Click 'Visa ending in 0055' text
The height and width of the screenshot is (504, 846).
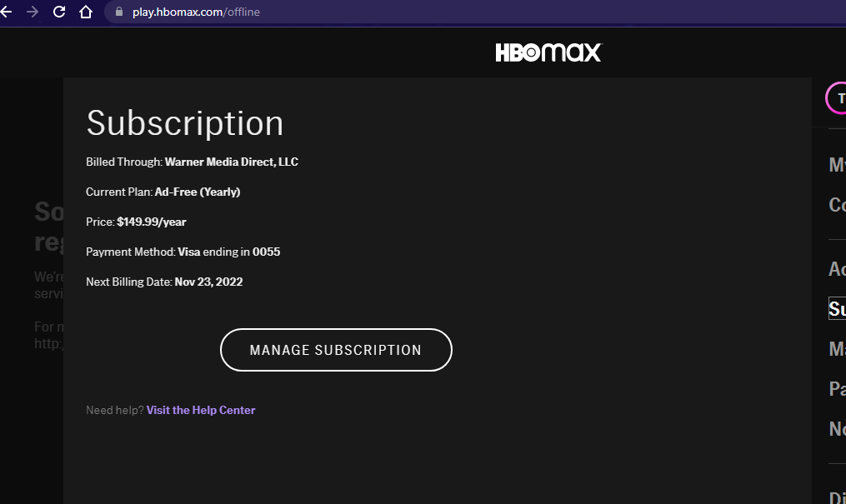[x=228, y=252]
